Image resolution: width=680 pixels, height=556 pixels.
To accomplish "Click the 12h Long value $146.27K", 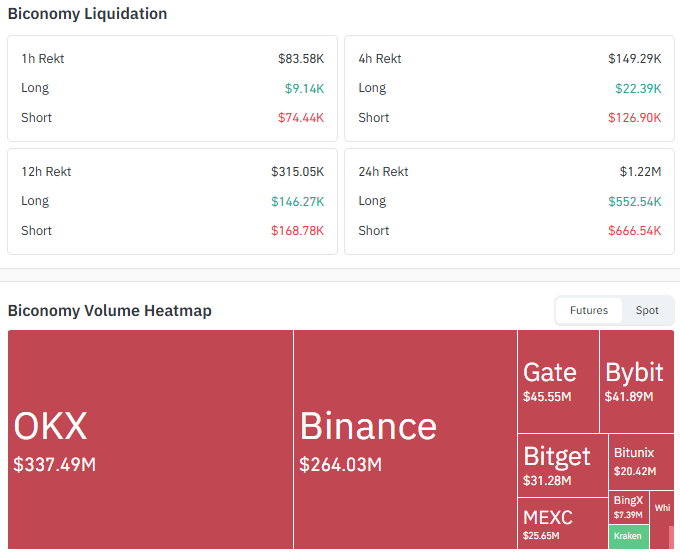I will pos(298,202).
